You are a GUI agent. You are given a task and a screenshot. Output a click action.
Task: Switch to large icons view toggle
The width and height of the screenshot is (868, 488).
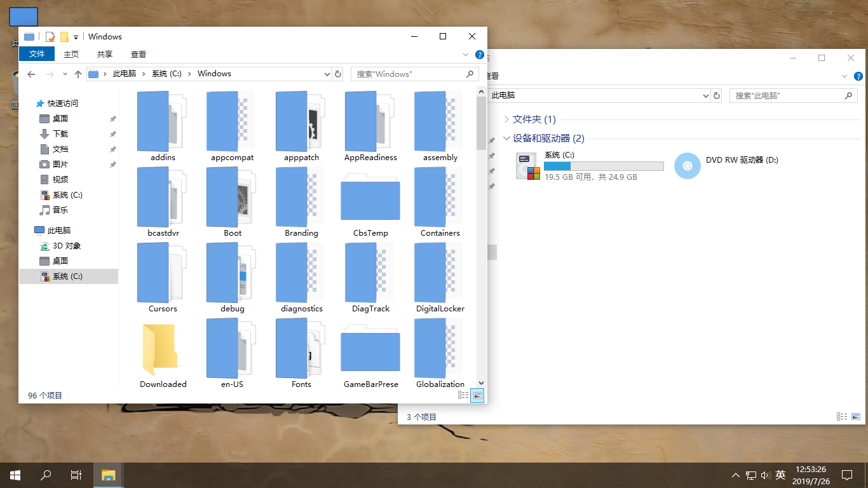click(477, 395)
